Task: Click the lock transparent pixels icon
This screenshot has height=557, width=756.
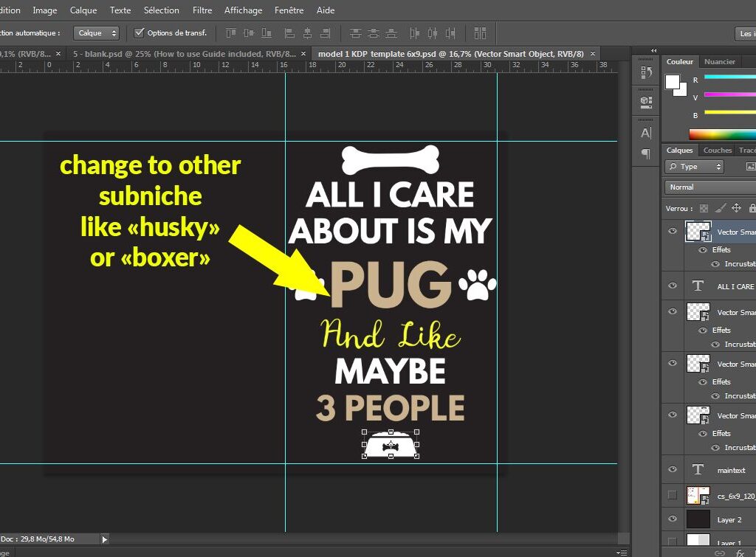Action: tap(704, 209)
